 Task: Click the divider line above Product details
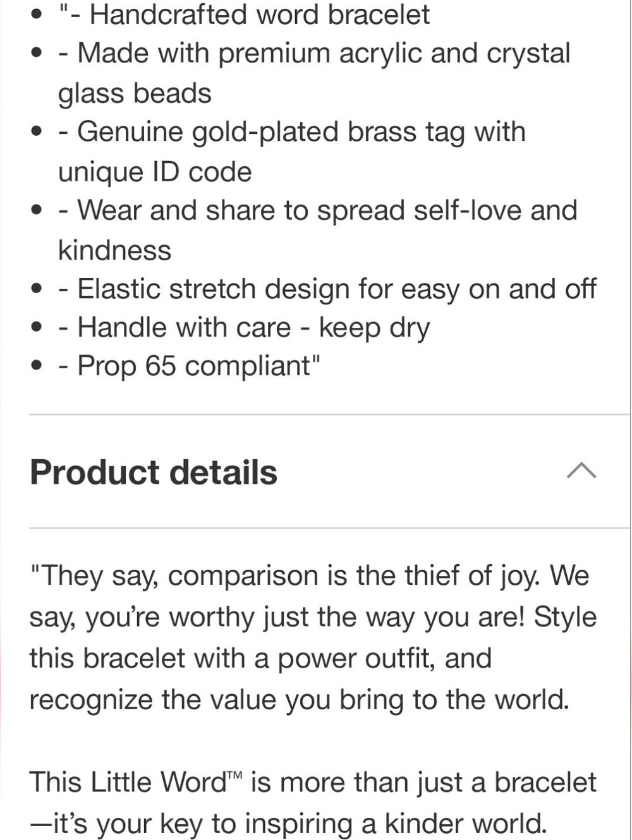tap(329, 415)
